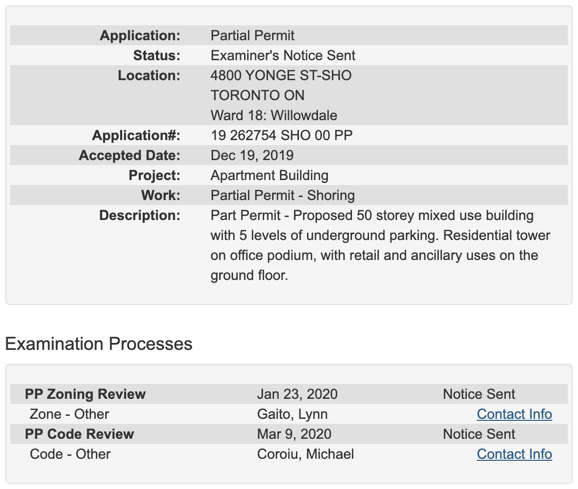Click the Jan 23, 2020 review date
This screenshot has width=578, height=489.
tap(297, 394)
